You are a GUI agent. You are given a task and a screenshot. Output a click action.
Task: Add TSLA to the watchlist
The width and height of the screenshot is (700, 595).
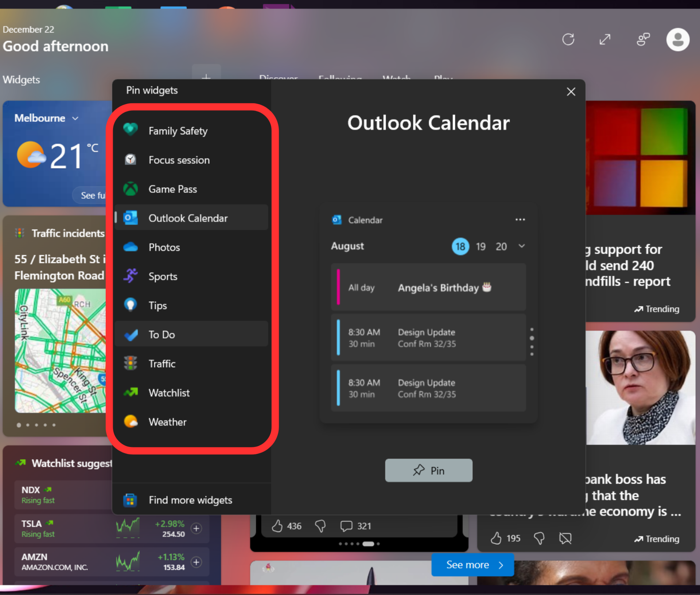point(196,528)
